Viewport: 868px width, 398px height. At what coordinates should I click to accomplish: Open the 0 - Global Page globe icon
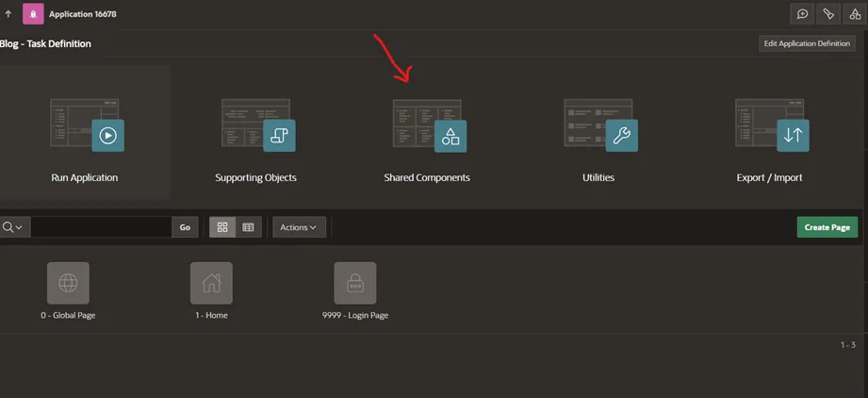tap(68, 283)
